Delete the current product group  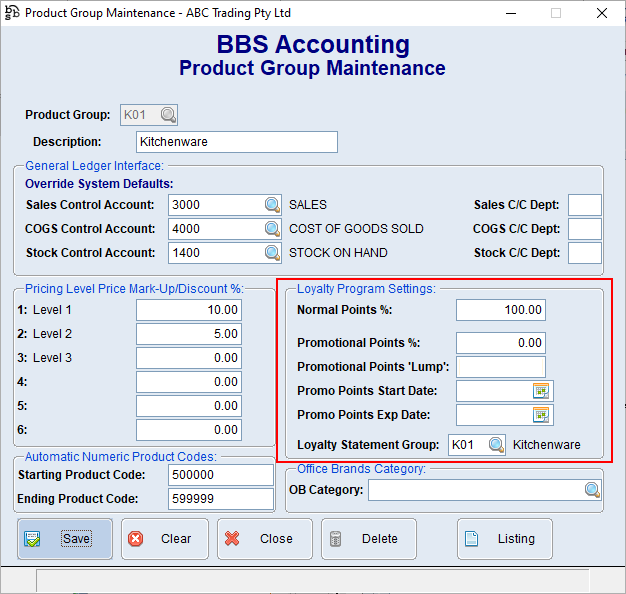click(368, 538)
